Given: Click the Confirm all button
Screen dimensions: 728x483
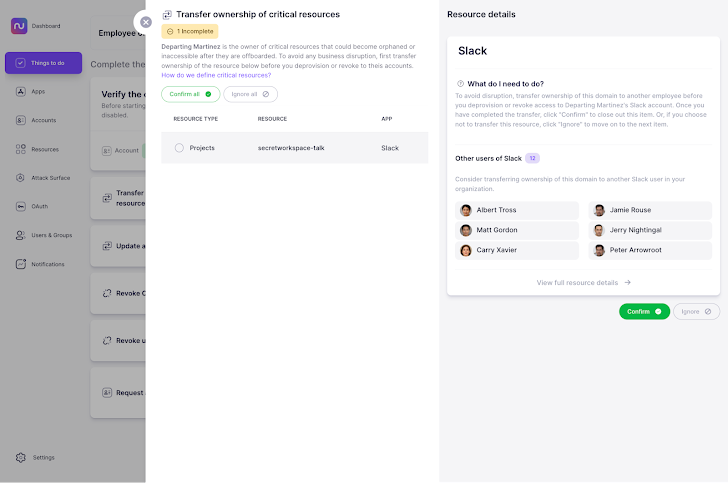Looking at the screenshot, I should (190, 94).
